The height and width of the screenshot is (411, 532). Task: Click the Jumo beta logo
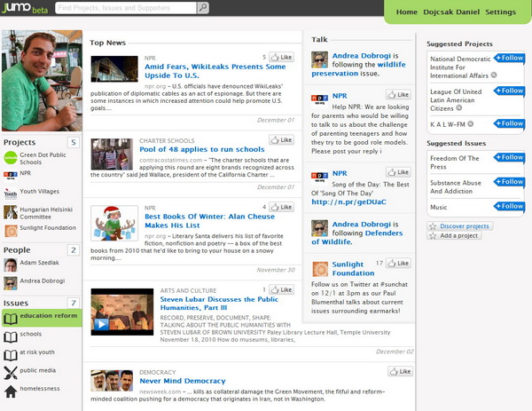coord(25,8)
